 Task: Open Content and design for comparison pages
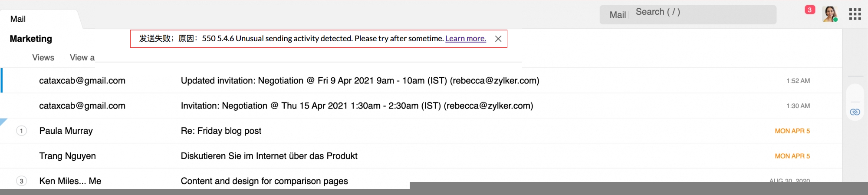point(264,181)
